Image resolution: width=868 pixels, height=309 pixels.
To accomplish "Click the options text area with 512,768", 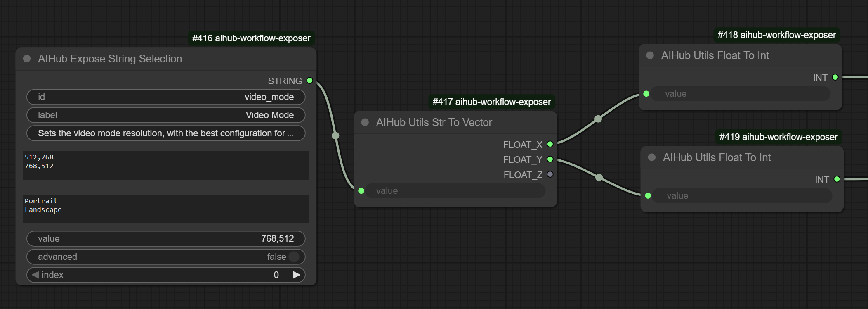I will point(166,165).
